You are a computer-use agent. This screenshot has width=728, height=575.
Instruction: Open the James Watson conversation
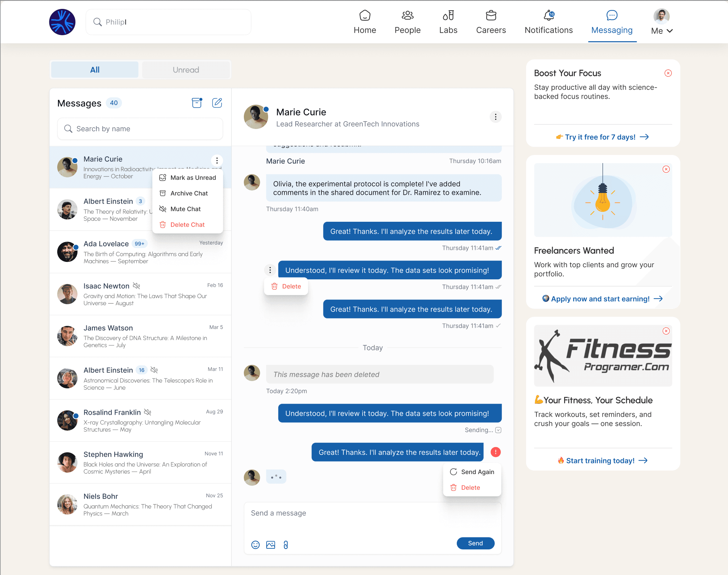coord(140,336)
